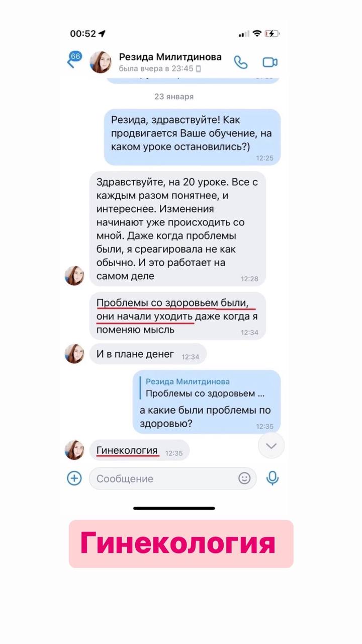Image resolution: width=362 pixels, height=644 pixels.
Task: Select the "И в плане денег" message bubble
Action: coord(148,355)
